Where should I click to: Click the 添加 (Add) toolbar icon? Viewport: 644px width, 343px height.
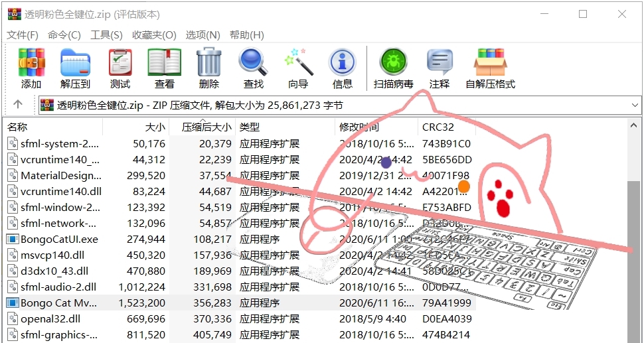coord(31,62)
